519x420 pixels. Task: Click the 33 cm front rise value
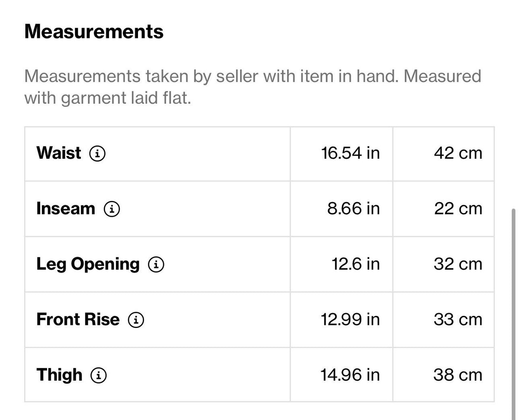(x=458, y=319)
